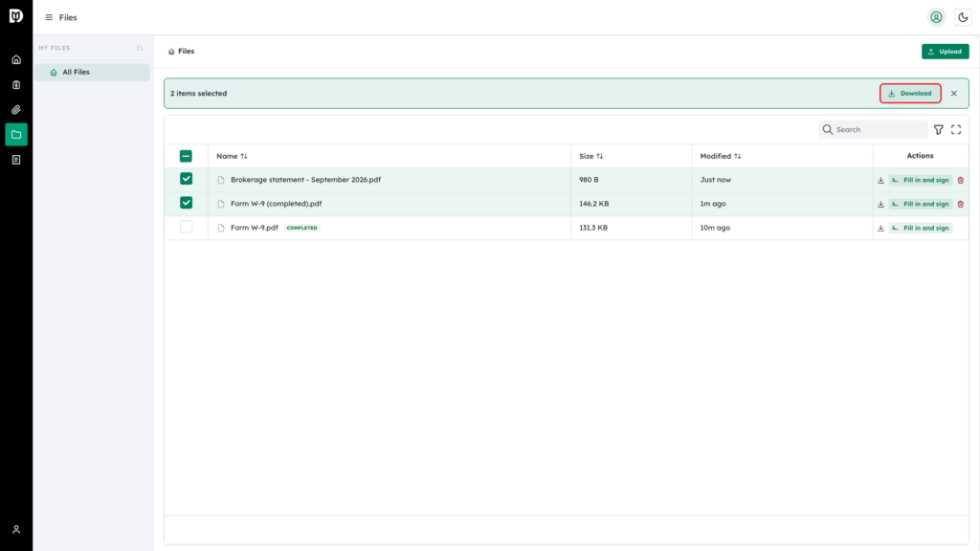Select All Files in the sidebar tree
Image resolution: width=980 pixels, height=551 pixels.
[92, 73]
